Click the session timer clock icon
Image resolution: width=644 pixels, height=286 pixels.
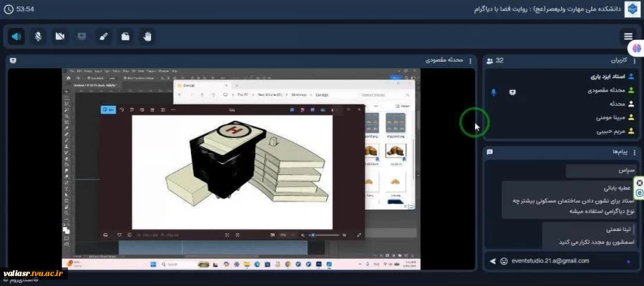(x=9, y=9)
